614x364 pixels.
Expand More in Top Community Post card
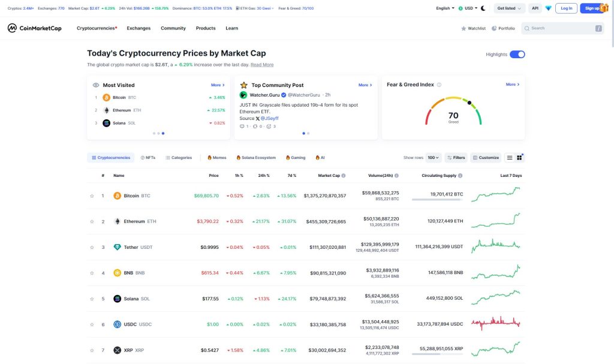[x=365, y=85]
